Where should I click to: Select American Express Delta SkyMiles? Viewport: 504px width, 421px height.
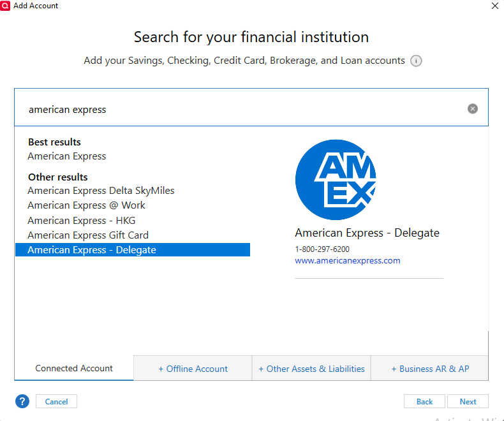[101, 191]
